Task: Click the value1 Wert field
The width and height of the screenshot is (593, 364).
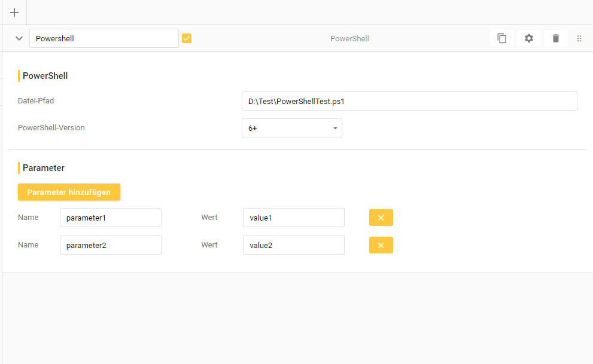Action: (293, 218)
